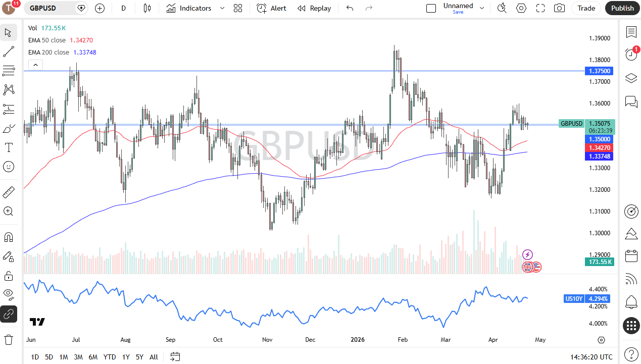This screenshot has height=364, width=641.
Task: Start Replay mode from the toolbar
Action: [x=314, y=8]
